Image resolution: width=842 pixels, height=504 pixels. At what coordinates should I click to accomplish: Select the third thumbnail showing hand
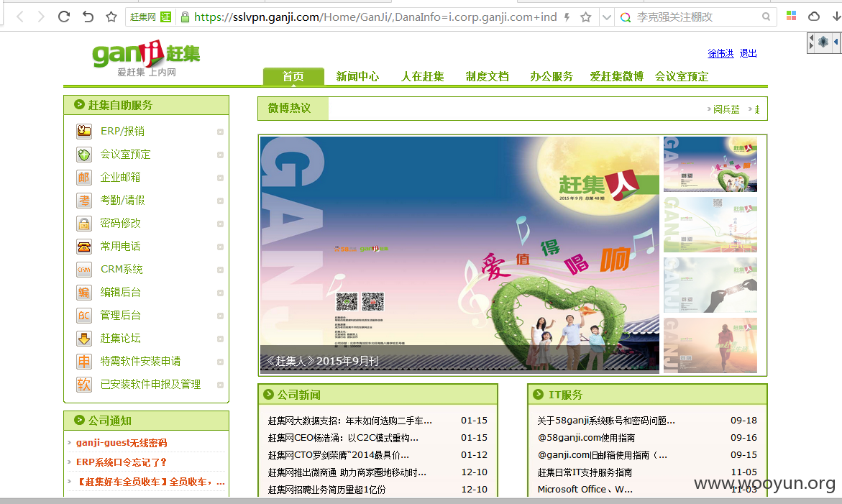(710, 285)
